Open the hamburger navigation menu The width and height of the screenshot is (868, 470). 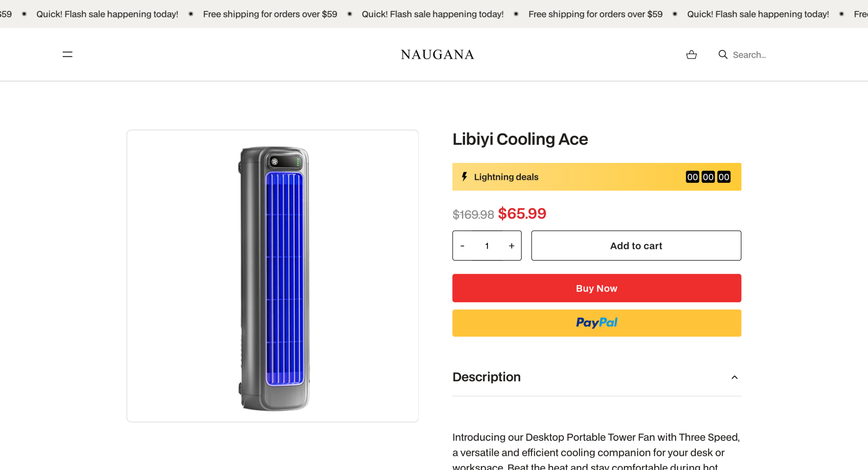pyautogui.click(x=67, y=54)
